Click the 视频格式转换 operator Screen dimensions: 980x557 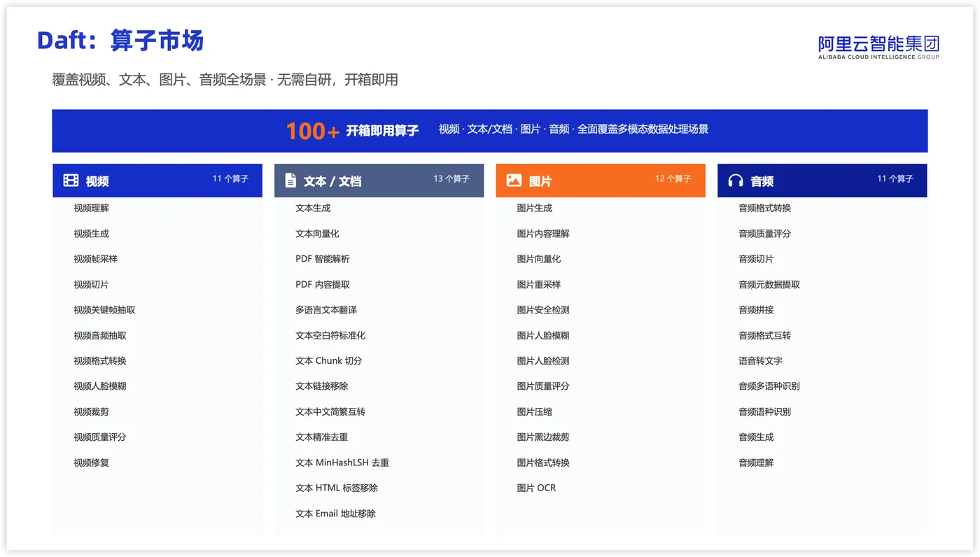pos(100,361)
